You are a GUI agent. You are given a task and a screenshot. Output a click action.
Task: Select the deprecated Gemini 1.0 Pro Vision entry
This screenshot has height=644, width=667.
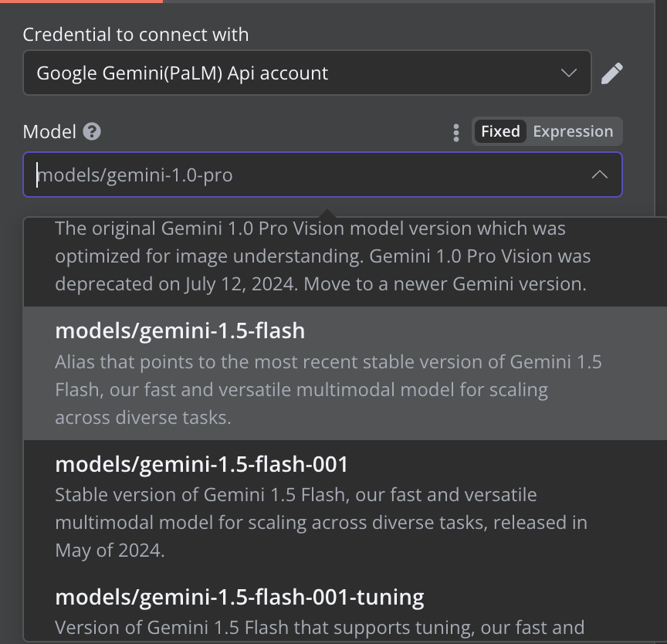click(320, 256)
